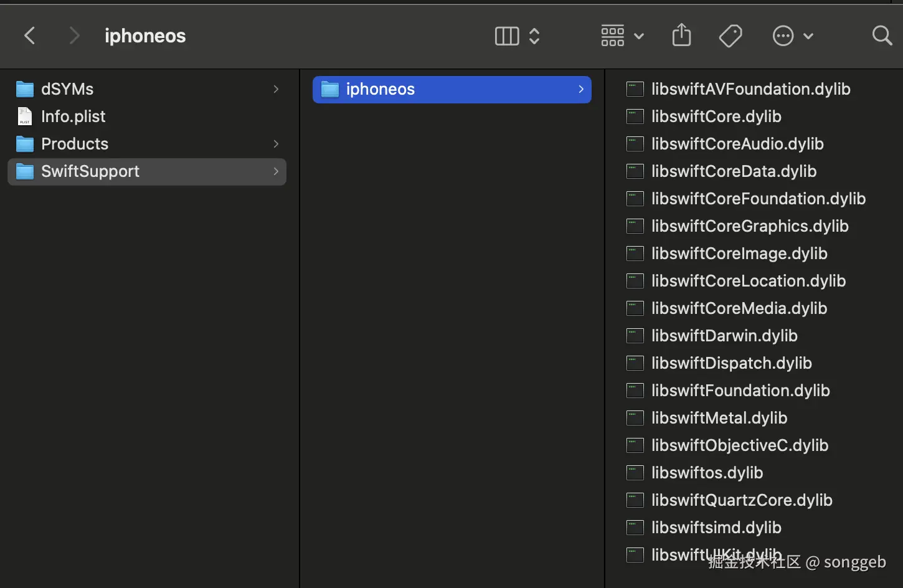903x588 pixels.
Task: Expand the dSYMs folder chevron
Action: tap(276, 89)
